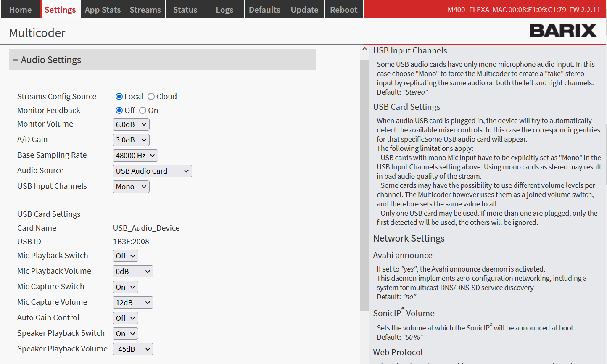Select Cloud as Streams Config Source
The height and width of the screenshot is (364, 607).
click(x=151, y=97)
